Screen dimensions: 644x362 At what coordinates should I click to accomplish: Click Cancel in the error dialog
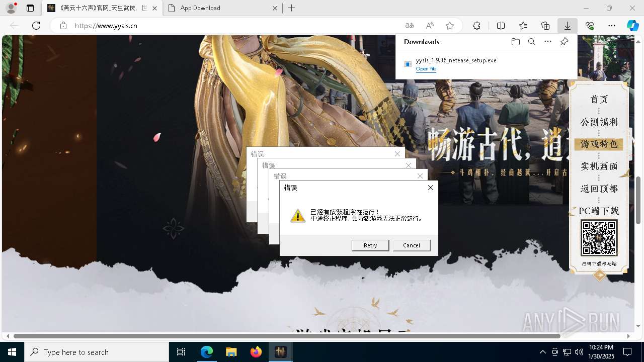click(412, 245)
